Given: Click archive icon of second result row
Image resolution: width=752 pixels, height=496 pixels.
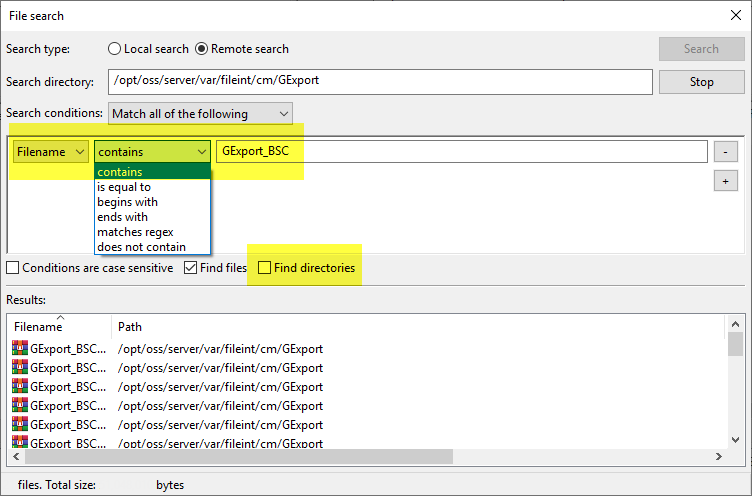Looking at the screenshot, I should tap(20, 367).
